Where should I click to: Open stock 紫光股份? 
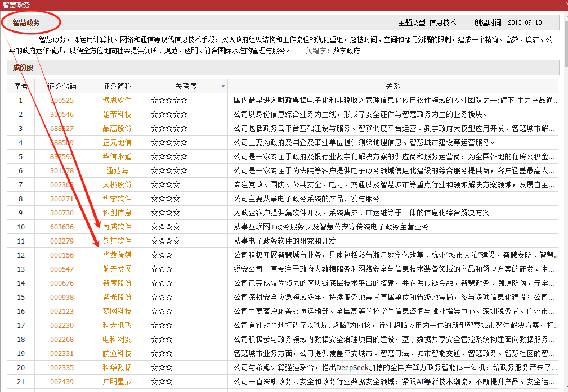(x=117, y=297)
